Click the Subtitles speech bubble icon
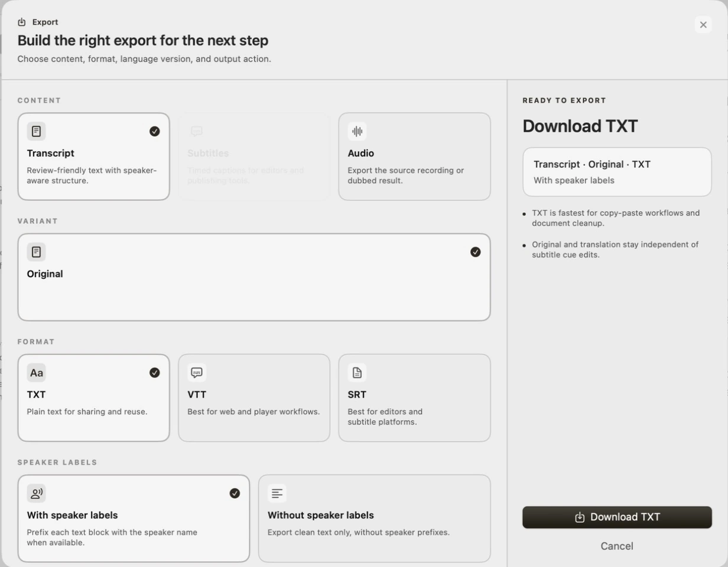This screenshot has height=567, width=728. click(197, 131)
